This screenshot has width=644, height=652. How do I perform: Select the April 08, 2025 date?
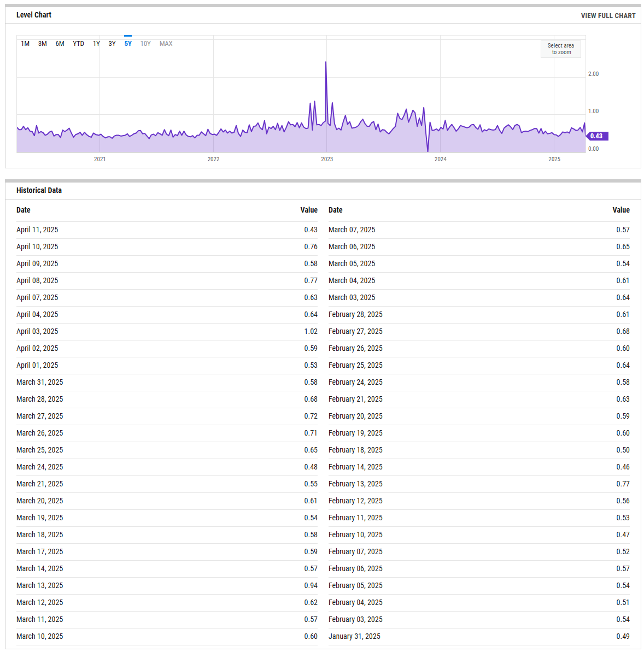tap(37, 281)
